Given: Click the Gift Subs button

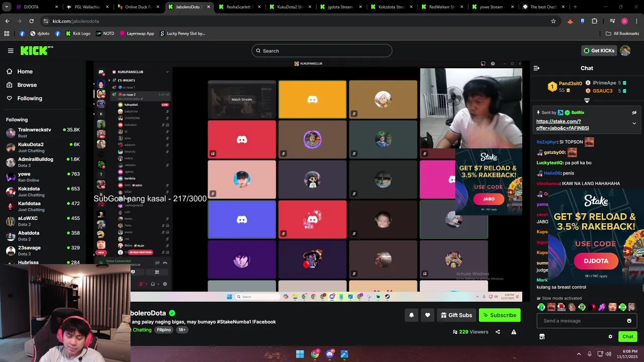Looking at the screenshot, I should [456, 315].
